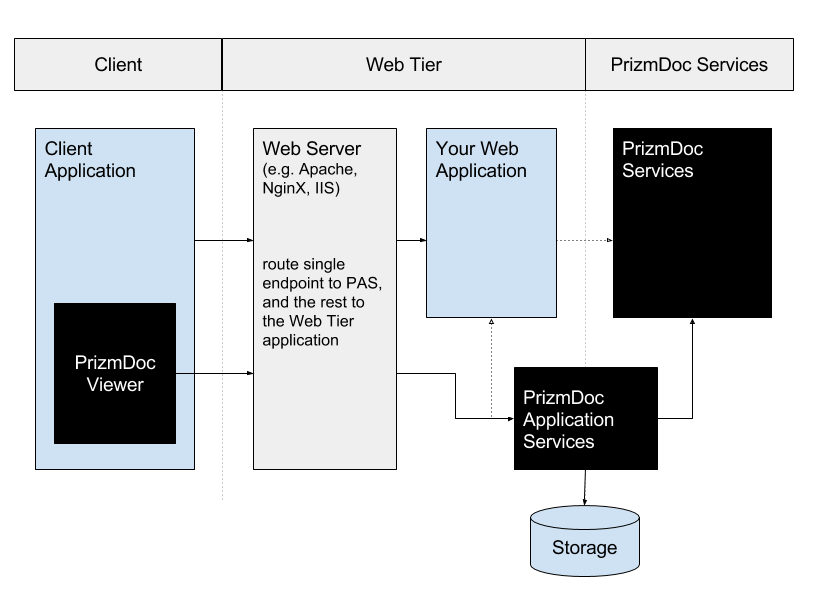Click the "Your Web Application" box
The image size is (814, 599).
point(491,223)
